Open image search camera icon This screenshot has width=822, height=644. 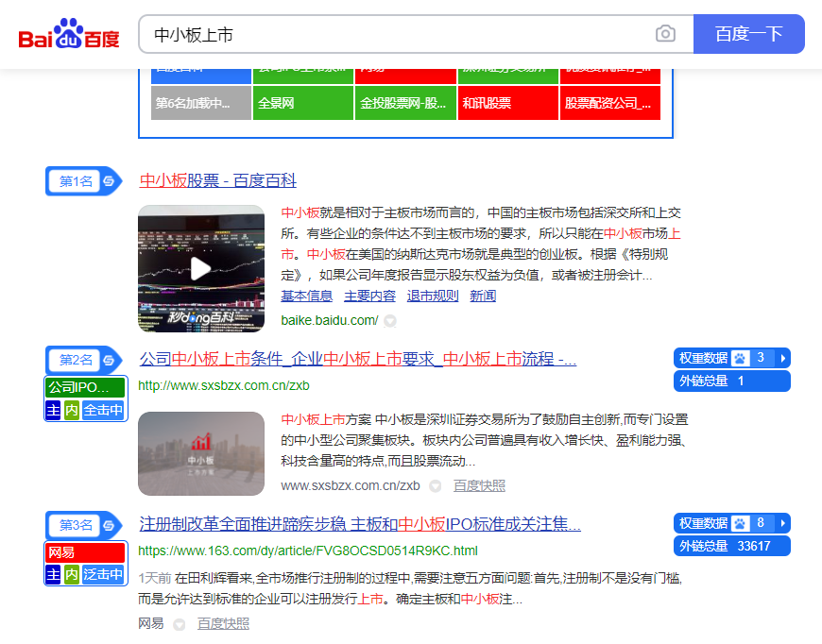coord(665,34)
